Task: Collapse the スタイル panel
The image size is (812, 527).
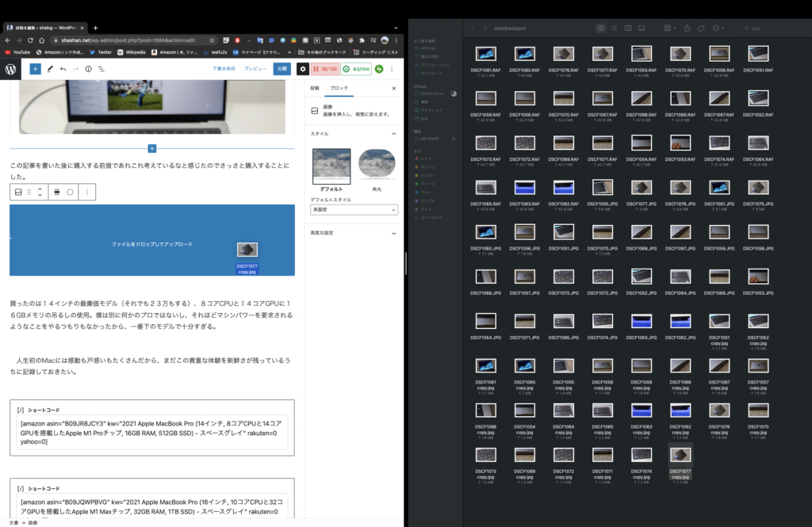Action: [394, 134]
